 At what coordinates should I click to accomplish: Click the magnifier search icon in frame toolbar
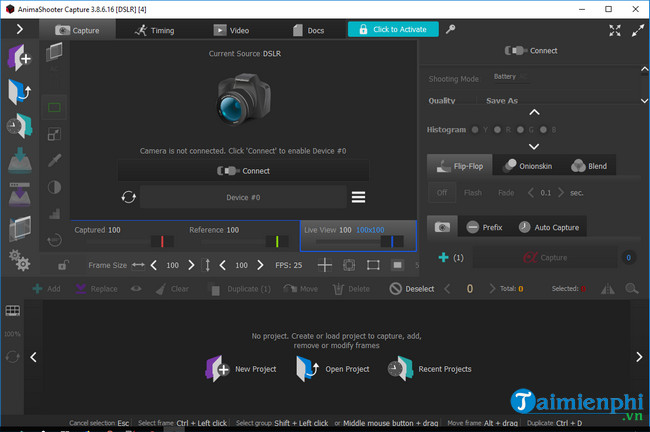632,289
